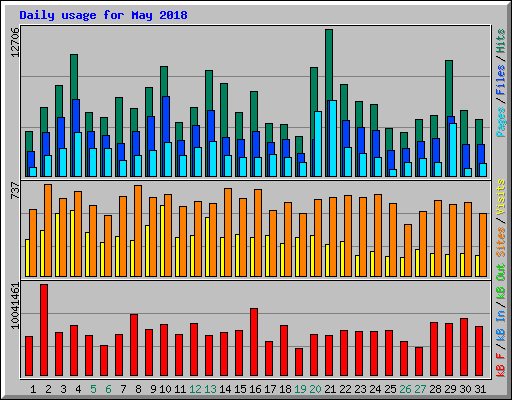The height and width of the screenshot is (400, 512).
Task: Click weekend day 6 on the x-axis
Action: (108, 389)
